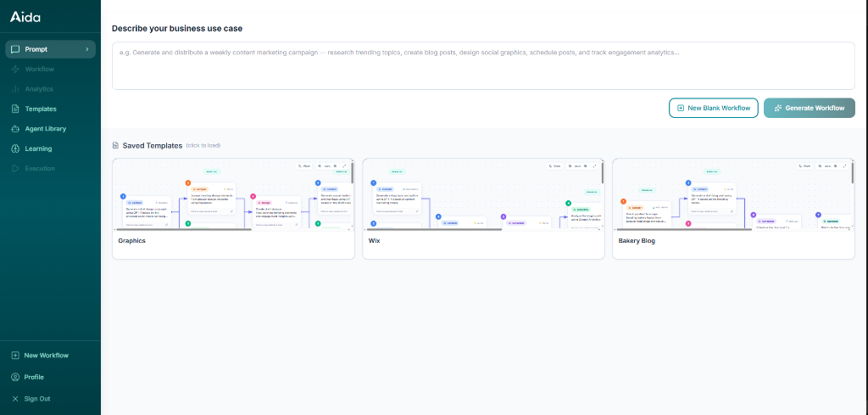The height and width of the screenshot is (415, 868).
Task: Open the Learning section
Action: coord(50,149)
